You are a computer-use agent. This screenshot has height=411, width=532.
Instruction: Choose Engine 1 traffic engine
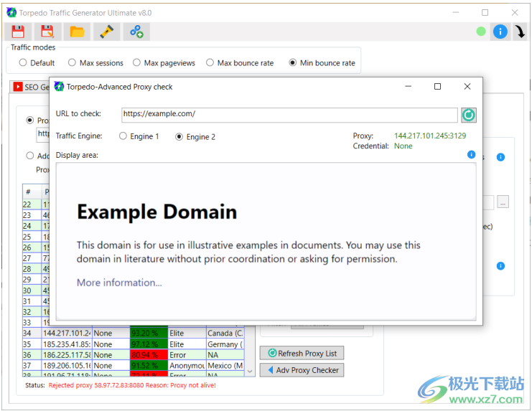[x=139, y=136]
